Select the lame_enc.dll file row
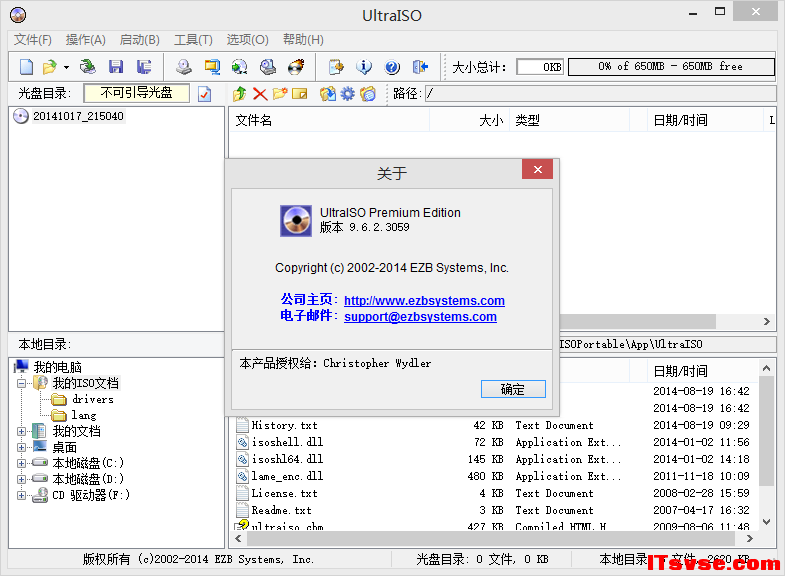785x576 pixels. point(496,476)
